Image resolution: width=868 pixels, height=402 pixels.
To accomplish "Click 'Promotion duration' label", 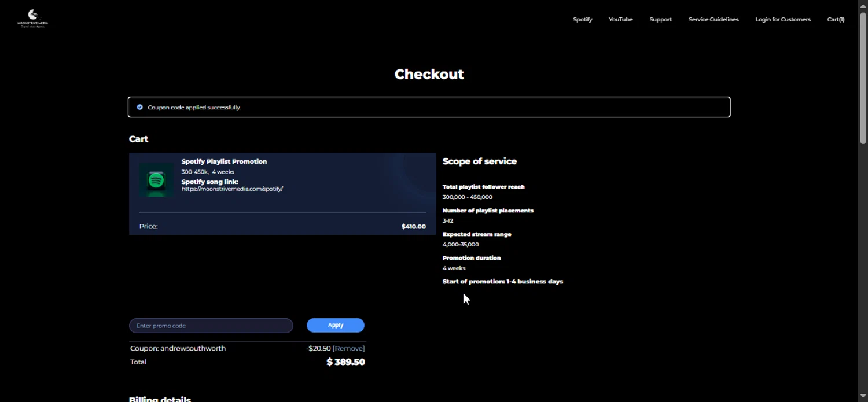I will click(472, 258).
